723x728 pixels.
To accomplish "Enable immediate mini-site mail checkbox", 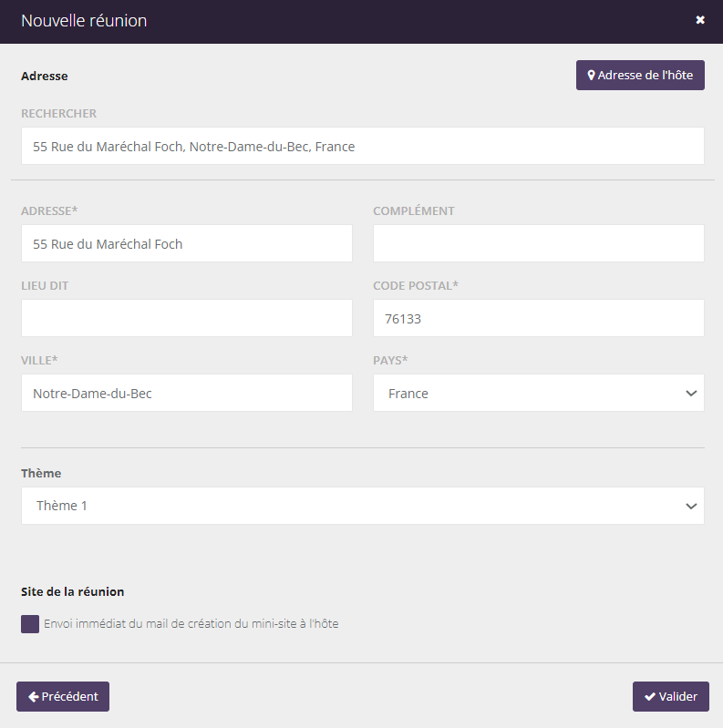I will click(30, 624).
